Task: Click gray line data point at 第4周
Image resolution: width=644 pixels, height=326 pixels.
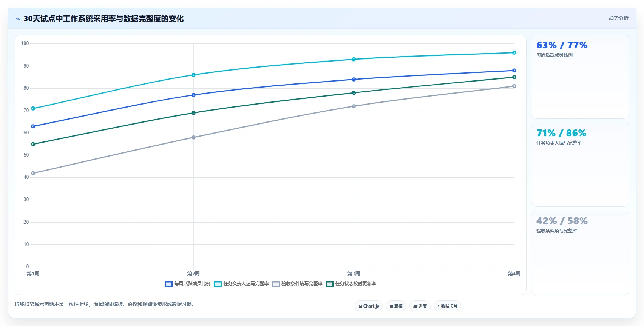Action: (514, 86)
